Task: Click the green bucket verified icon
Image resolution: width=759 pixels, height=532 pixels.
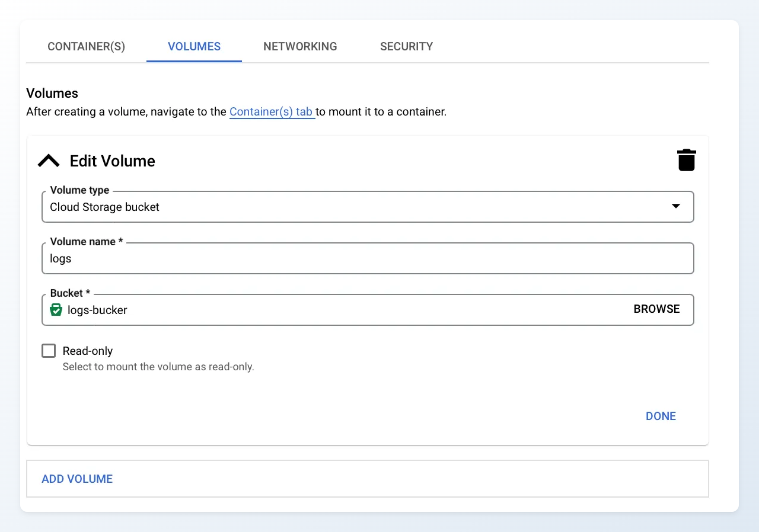Action: coord(56,310)
